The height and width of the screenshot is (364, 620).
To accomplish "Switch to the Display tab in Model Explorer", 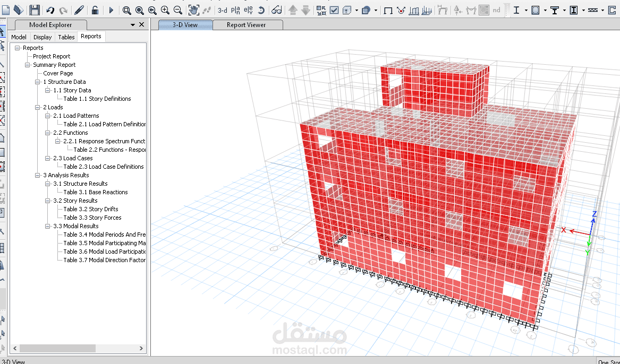I will 43,37.
